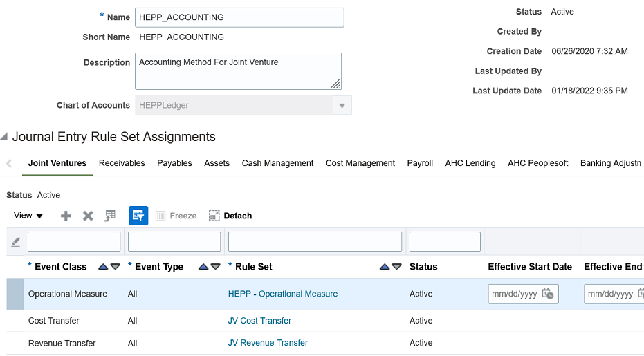Switch to the Cash Management tab
The height and width of the screenshot is (356, 644).
pyautogui.click(x=277, y=163)
